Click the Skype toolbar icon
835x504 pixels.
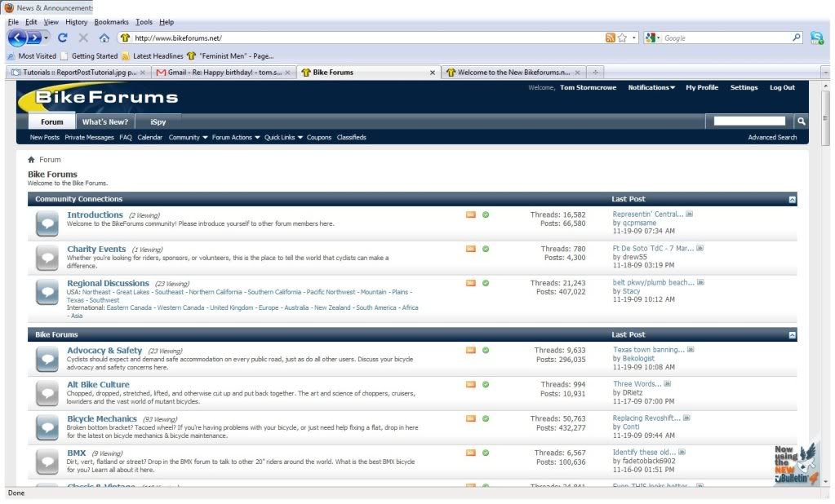817,38
